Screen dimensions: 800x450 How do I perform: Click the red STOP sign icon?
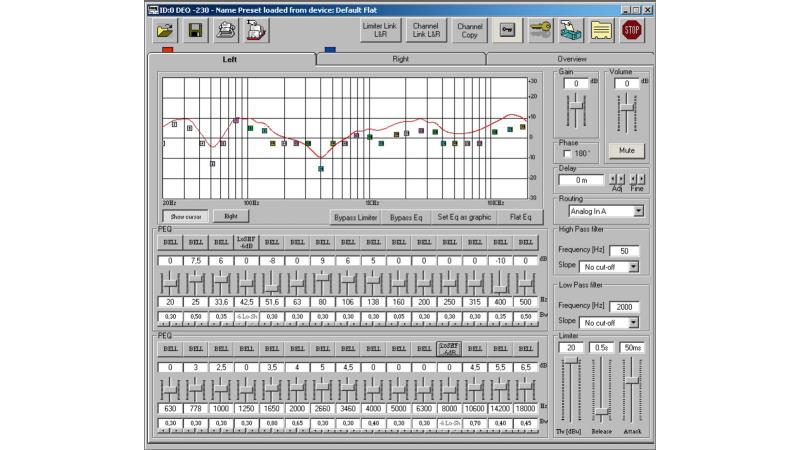(631, 30)
